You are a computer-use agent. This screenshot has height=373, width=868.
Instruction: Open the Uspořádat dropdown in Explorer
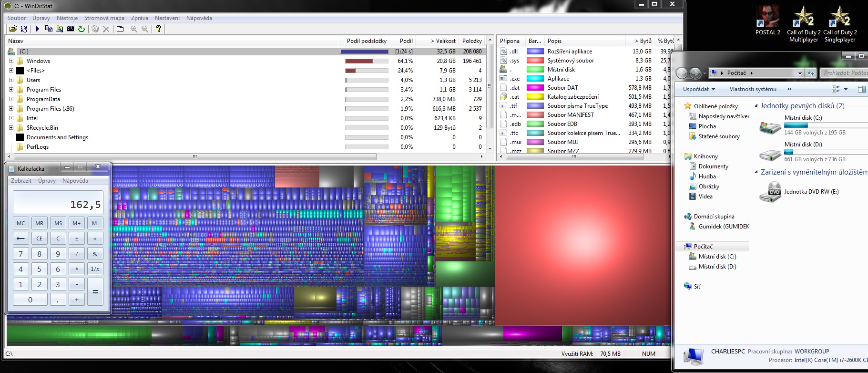[699, 89]
